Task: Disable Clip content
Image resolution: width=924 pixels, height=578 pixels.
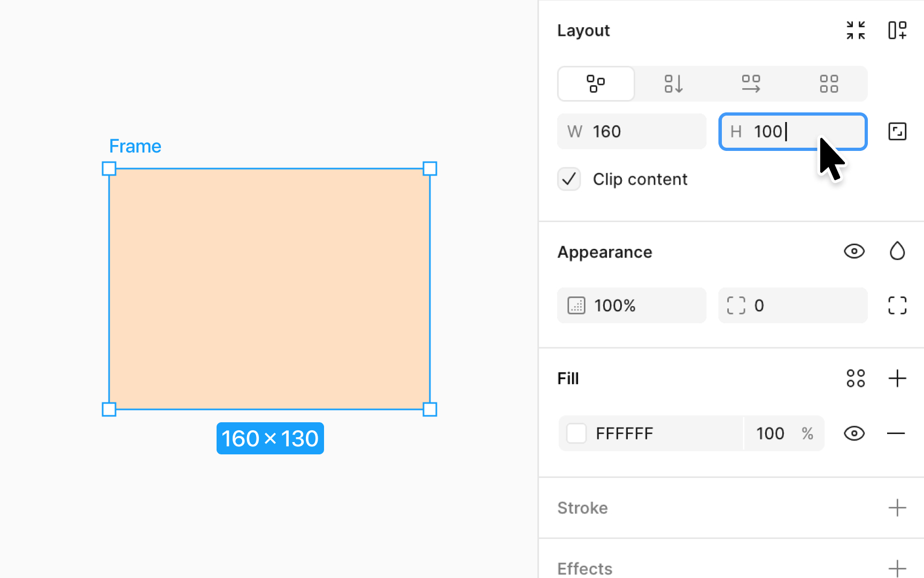Action: [569, 179]
